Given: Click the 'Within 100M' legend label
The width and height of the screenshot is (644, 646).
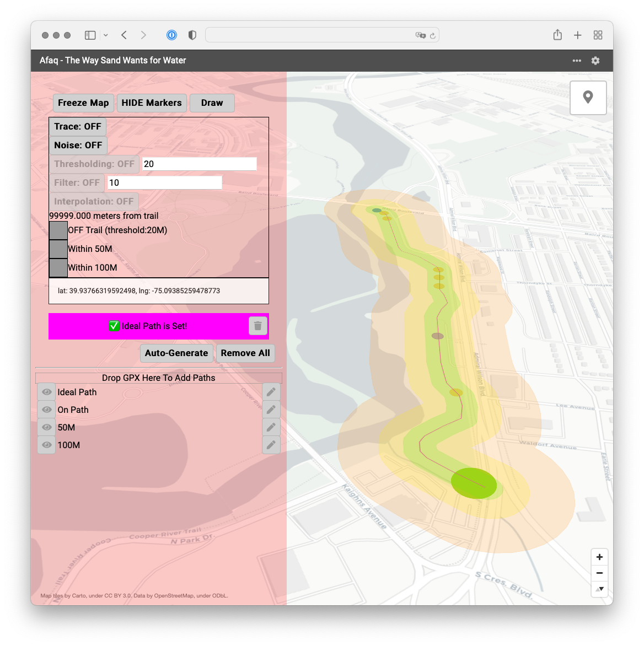Looking at the screenshot, I should point(92,268).
